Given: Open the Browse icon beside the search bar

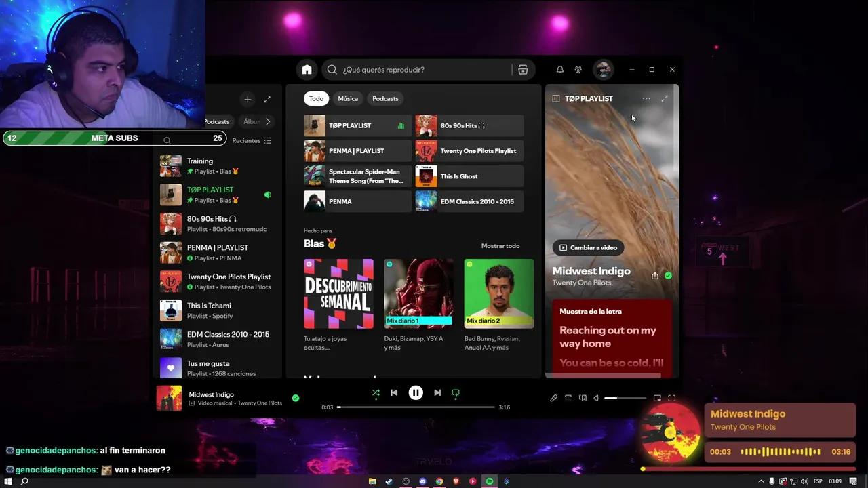Looking at the screenshot, I should pos(523,70).
